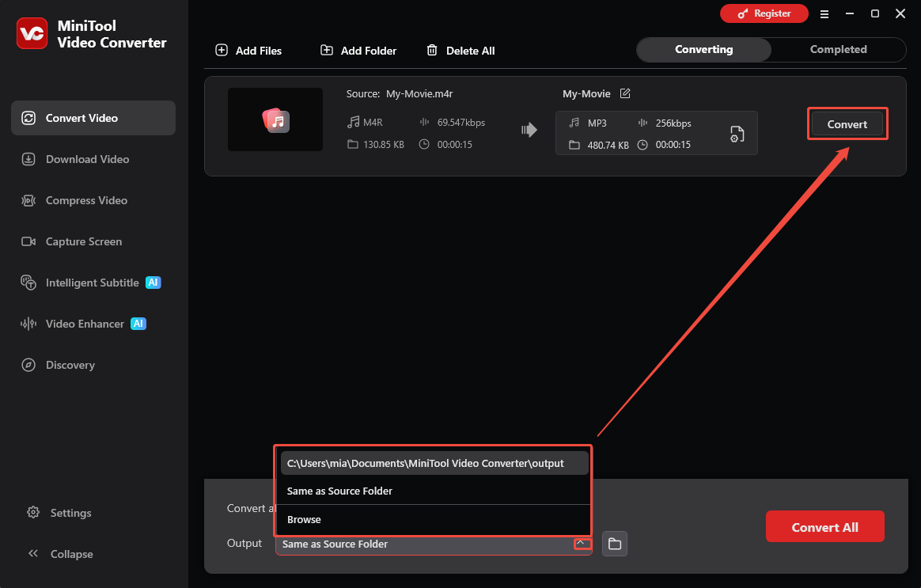Click the Register button

pos(764,13)
